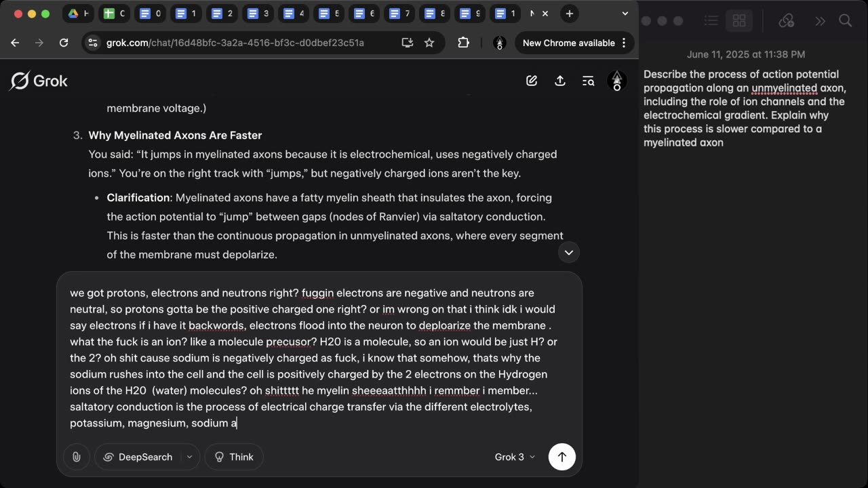Click inside the Grok message text box
This screenshot has height=488, width=868.
(x=319, y=358)
